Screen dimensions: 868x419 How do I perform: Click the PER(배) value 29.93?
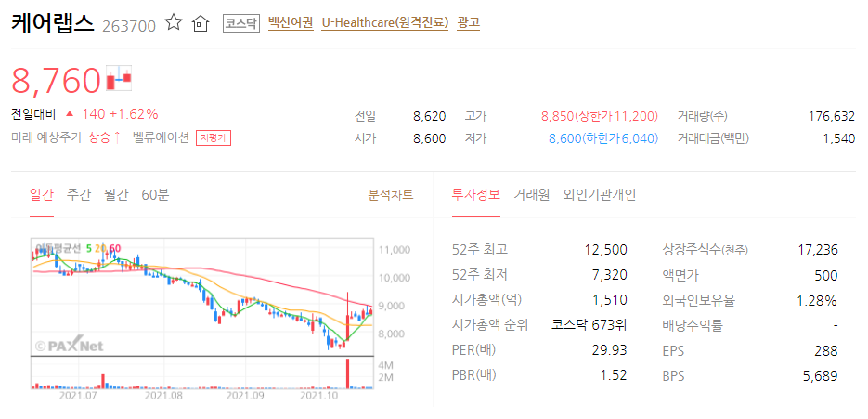point(611,350)
